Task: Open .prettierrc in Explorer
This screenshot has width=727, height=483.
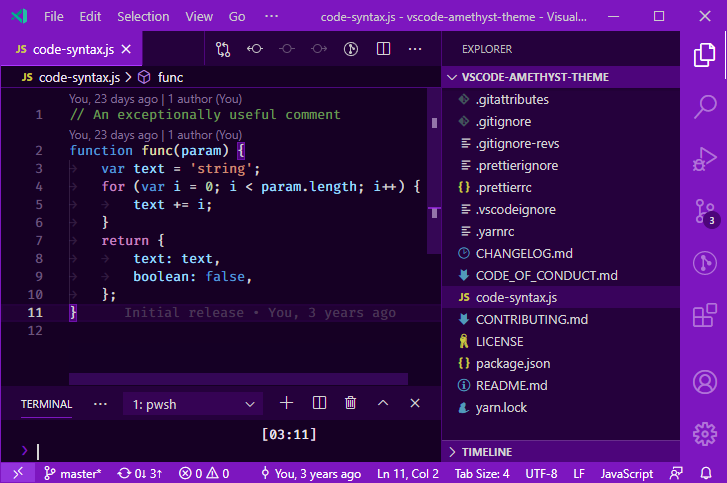Action: point(561,187)
